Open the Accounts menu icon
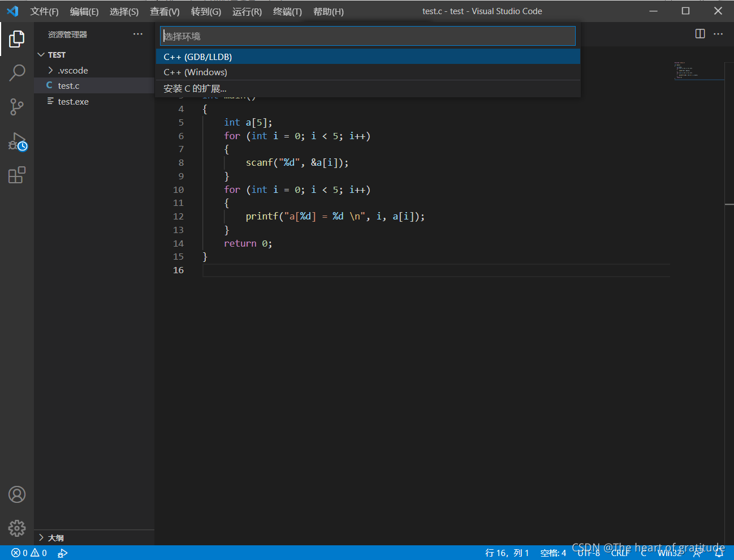Screen dimensions: 734x560 17,494
